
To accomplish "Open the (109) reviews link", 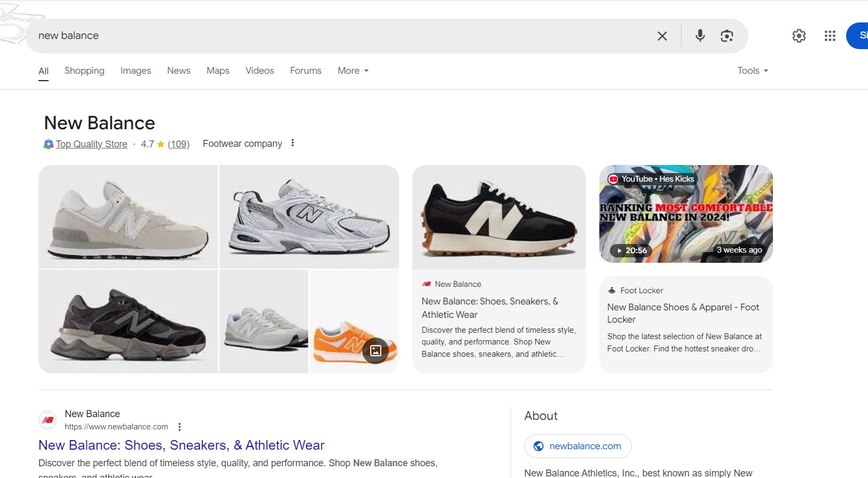I will pos(178,144).
